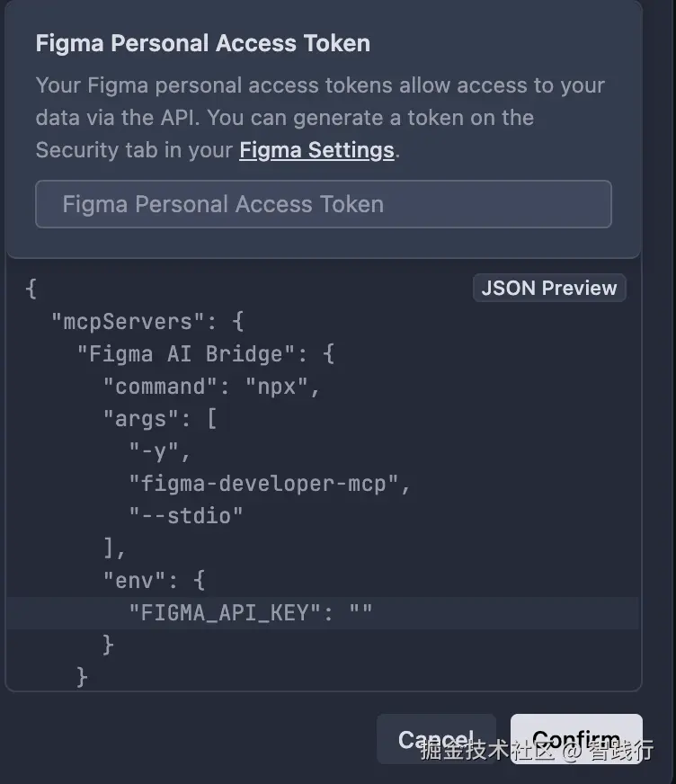Image resolution: width=676 pixels, height=784 pixels.
Task: Click the JSON Preview button
Action: (548, 289)
